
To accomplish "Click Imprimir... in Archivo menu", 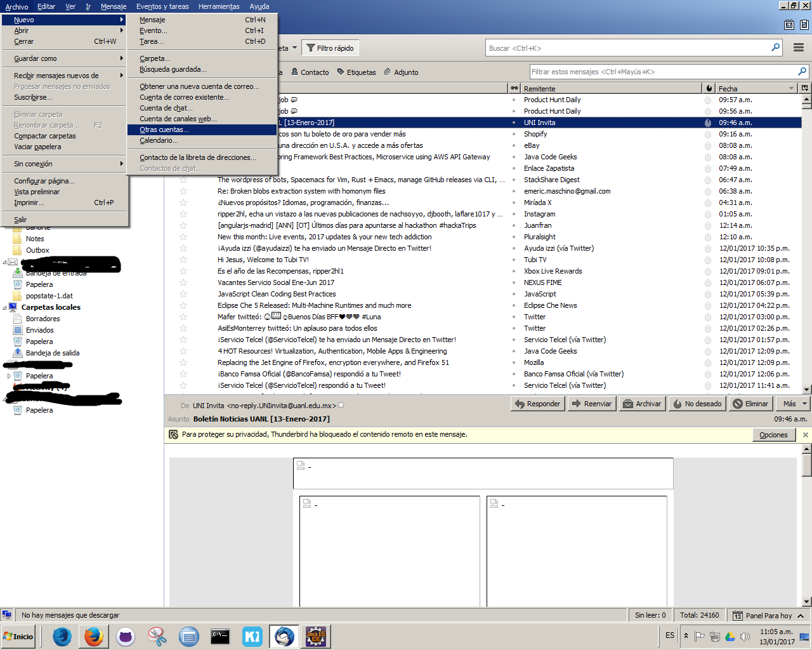I will [65, 202].
